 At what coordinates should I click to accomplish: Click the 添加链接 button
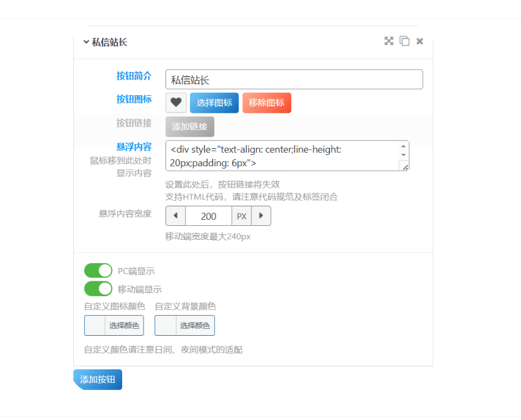[190, 126]
